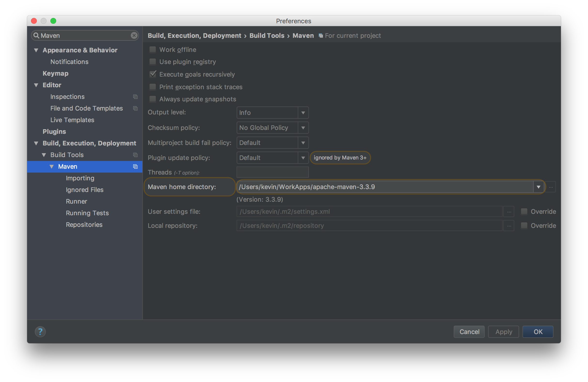Clear the Maven search field text
The width and height of the screenshot is (588, 382).
click(134, 35)
